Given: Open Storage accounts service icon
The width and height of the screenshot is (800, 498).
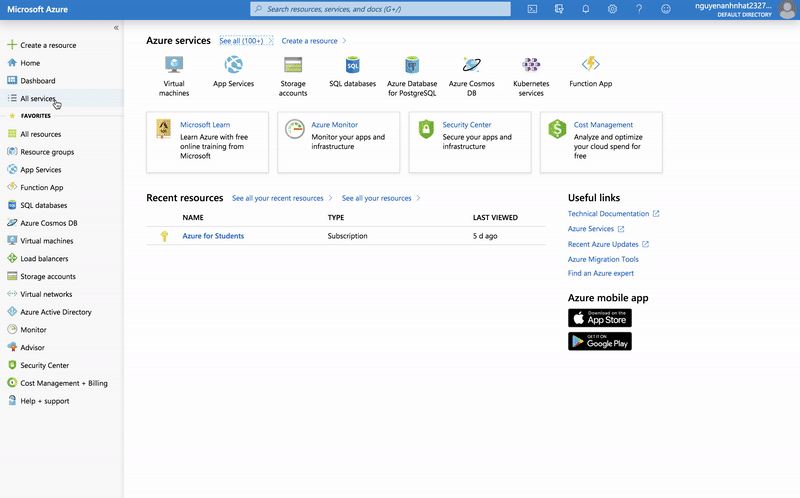Looking at the screenshot, I should (293, 65).
